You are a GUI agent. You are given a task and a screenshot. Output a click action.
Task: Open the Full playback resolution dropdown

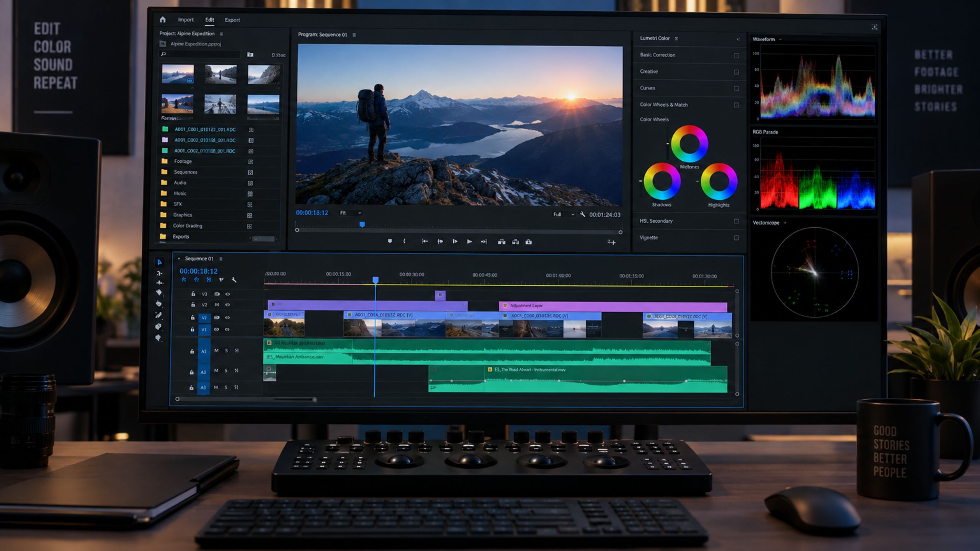(563, 214)
